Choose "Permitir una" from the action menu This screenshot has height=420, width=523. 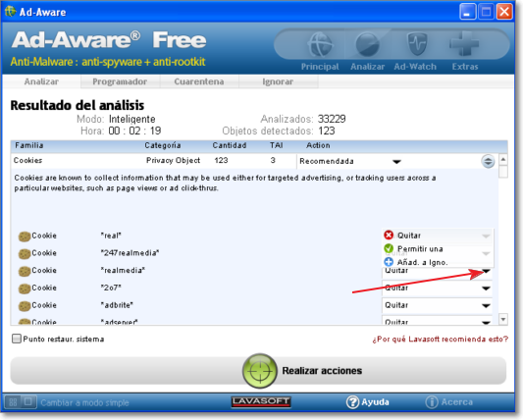click(x=420, y=249)
